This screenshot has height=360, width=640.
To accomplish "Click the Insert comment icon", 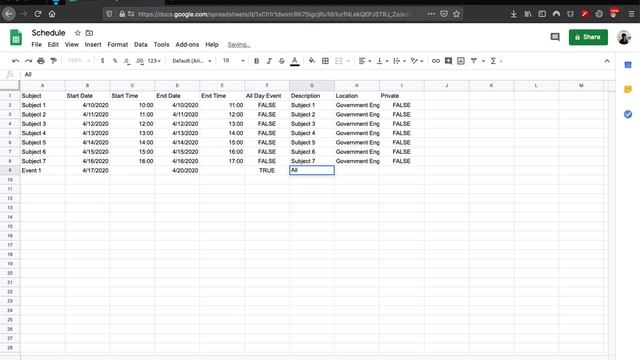I will (448, 61).
